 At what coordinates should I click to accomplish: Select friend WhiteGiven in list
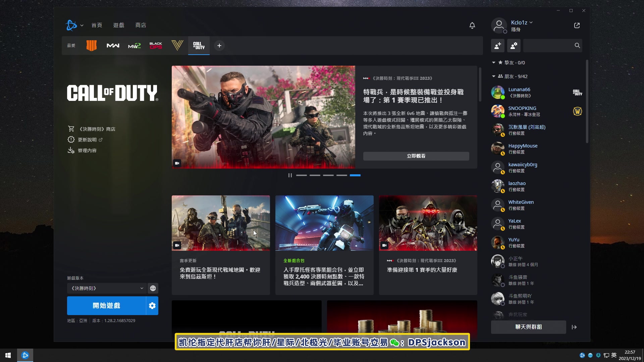(537, 205)
